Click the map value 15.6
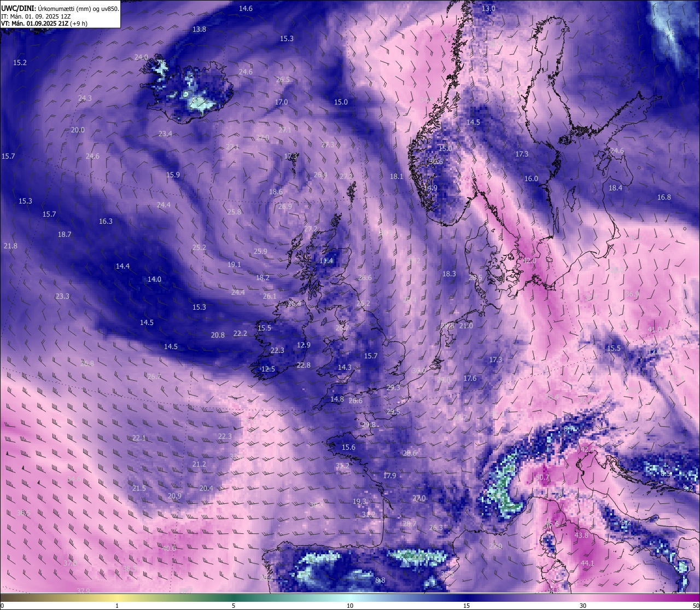This screenshot has width=700, height=610. pos(348,447)
